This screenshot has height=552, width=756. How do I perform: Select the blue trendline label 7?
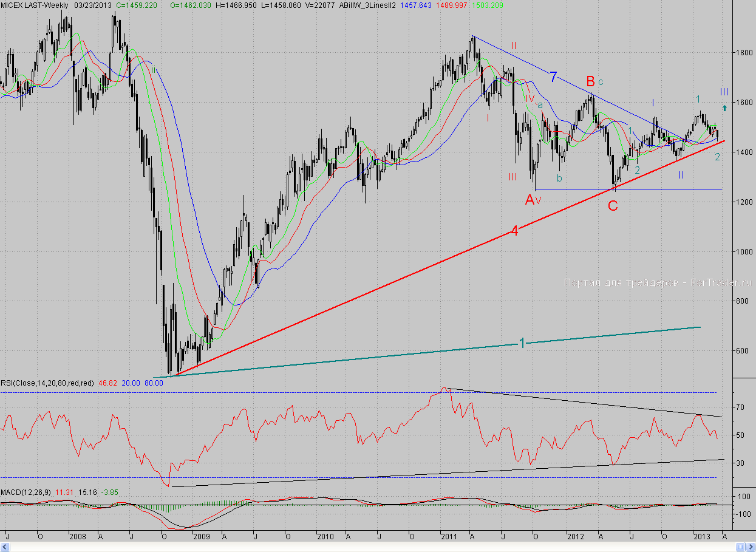click(x=553, y=77)
